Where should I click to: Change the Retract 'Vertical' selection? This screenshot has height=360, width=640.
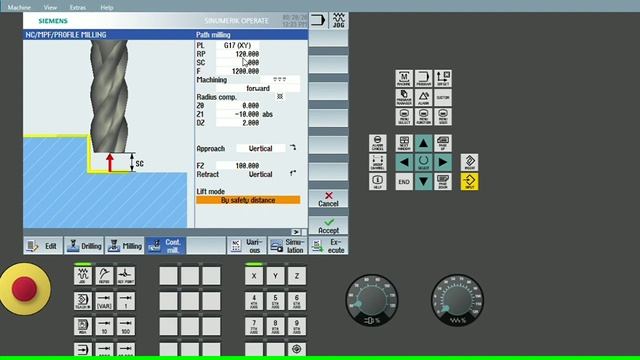261,174
